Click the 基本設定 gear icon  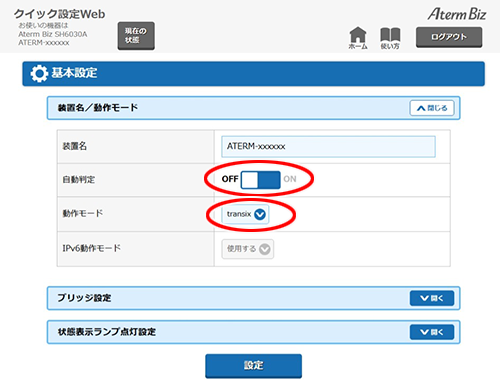(x=39, y=74)
